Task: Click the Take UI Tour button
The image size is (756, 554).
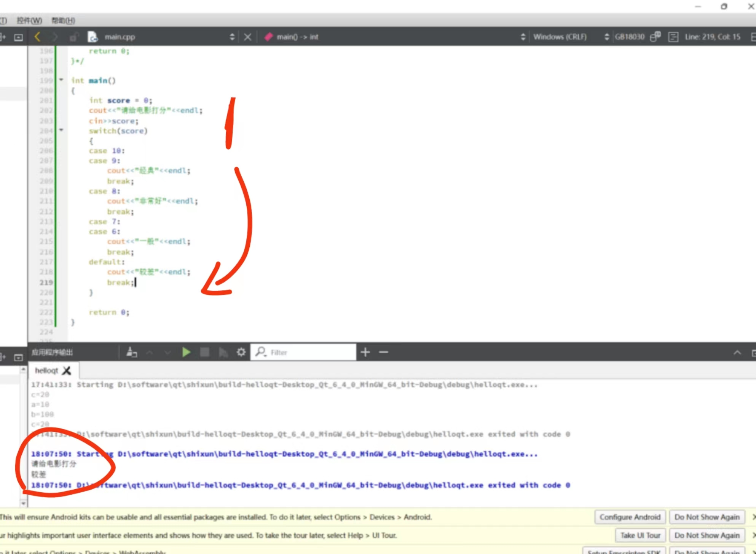Action: pyautogui.click(x=640, y=535)
